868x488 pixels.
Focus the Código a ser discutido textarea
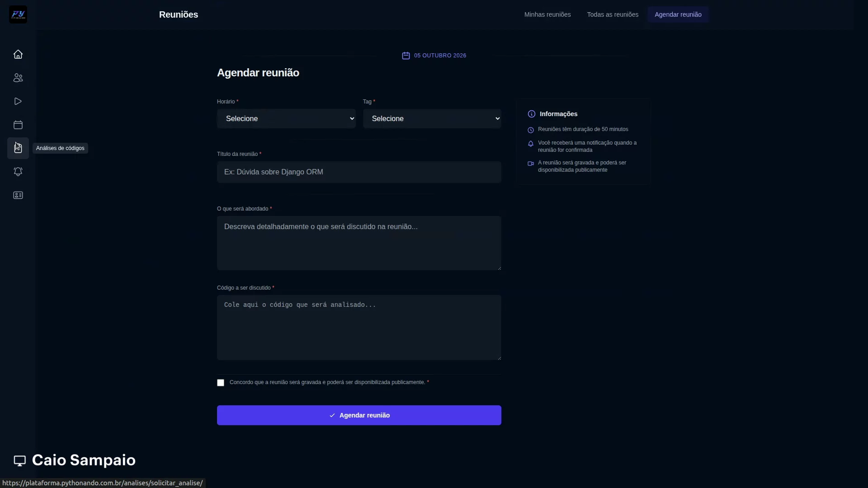coord(359,328)
